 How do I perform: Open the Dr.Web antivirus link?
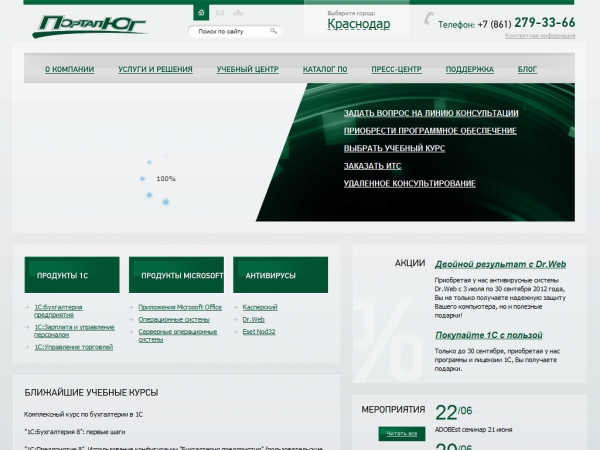(253, 319)
